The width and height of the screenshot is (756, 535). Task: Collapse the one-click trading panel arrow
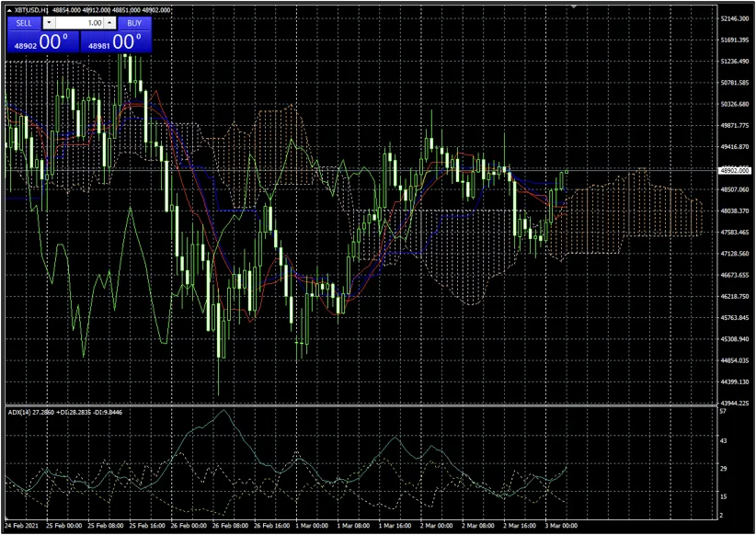9,10
